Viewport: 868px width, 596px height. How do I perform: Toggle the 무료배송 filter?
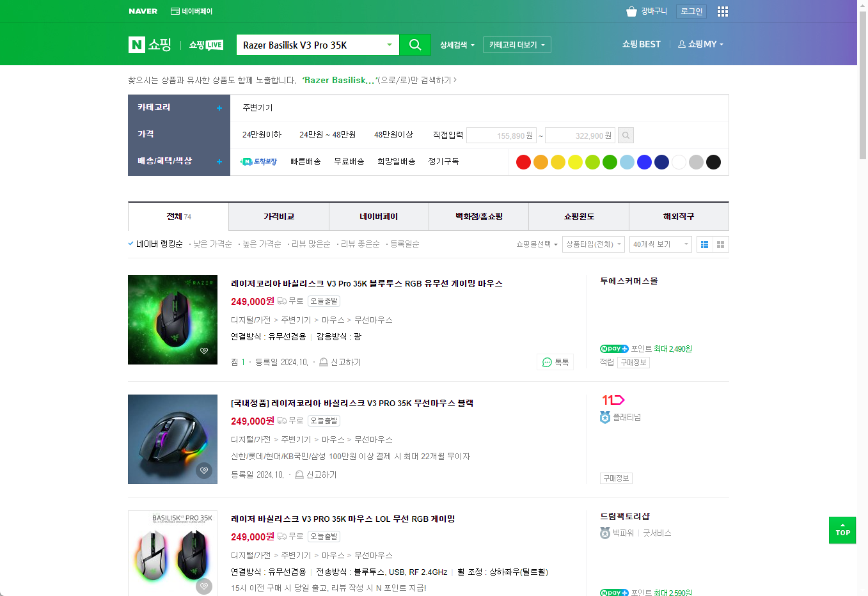tap(349, 162)
